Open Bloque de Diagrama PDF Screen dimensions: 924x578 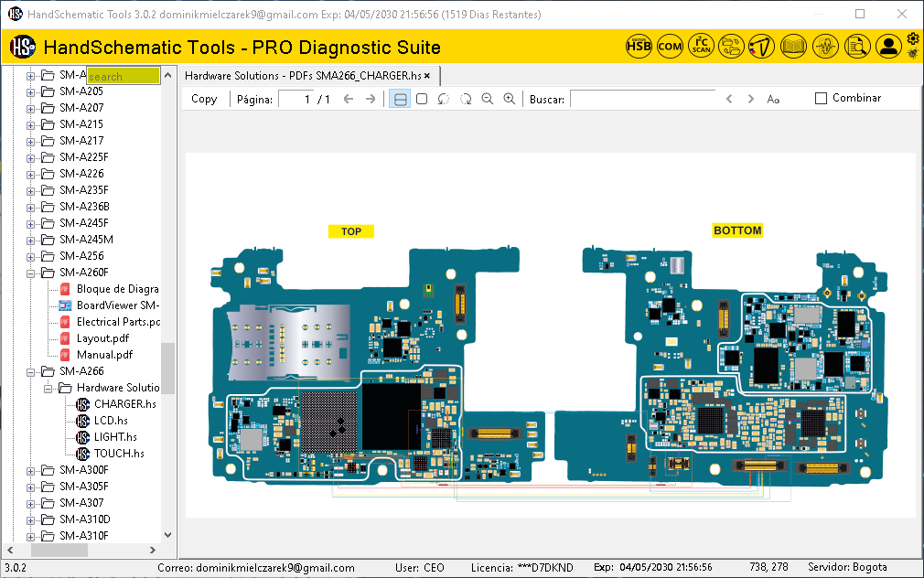click(118, 289)
